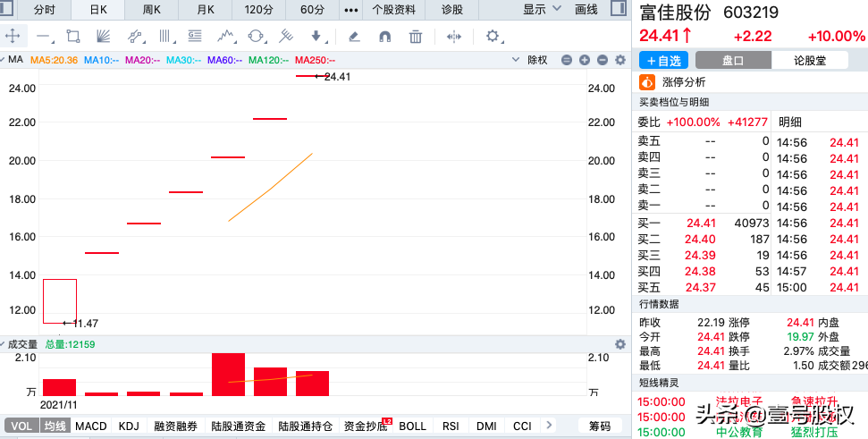Click the 明细 header

pos(790,122)
